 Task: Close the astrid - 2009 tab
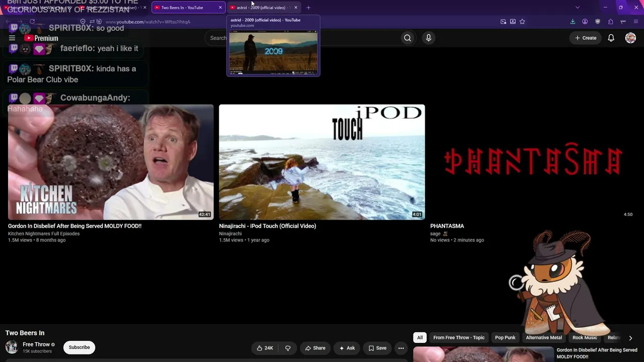295,8
